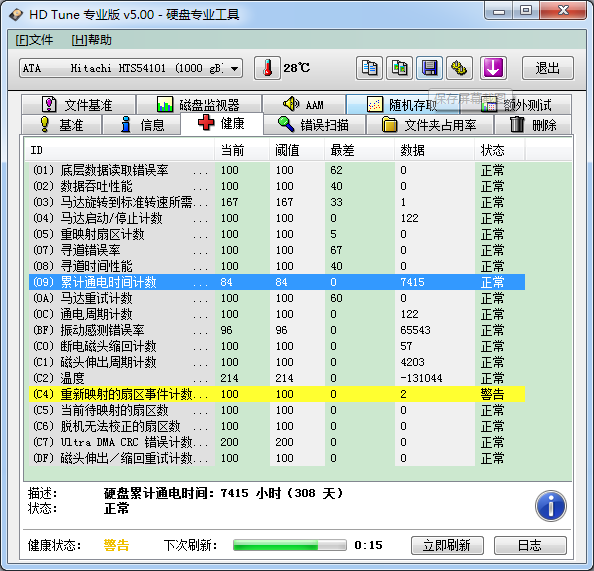The height and width of the screenshot is (571, 594).
Task: Open the 日志 button
Action: click(x=530, y=545)
